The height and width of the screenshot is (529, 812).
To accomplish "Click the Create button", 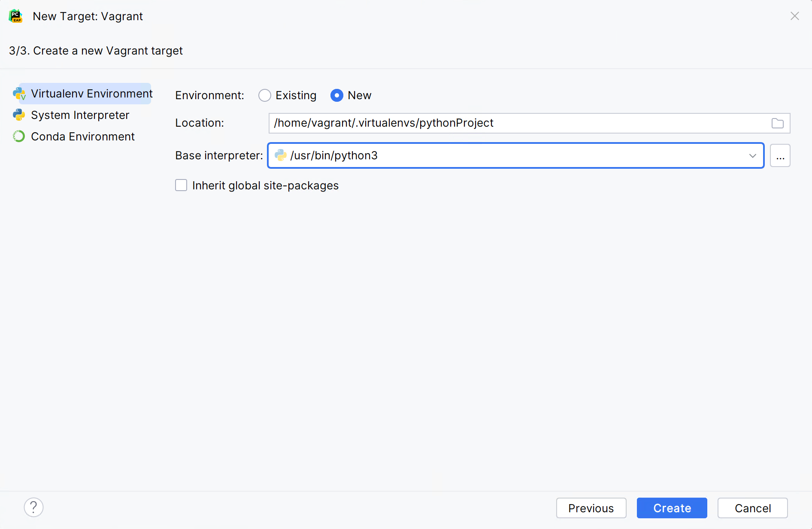I will point(672,508).
